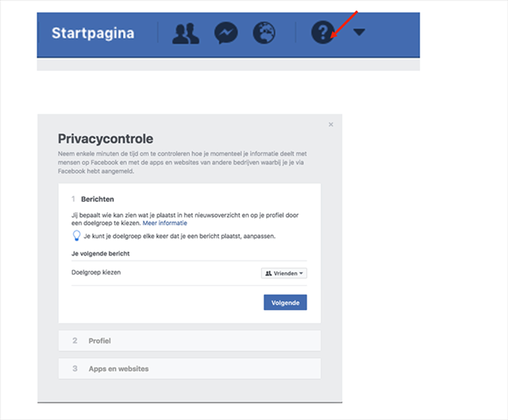Image resolution: width=508 pixels, height=420 pixels.
Task: Click the lightbulb tip icon
Action: coord(76,236)
